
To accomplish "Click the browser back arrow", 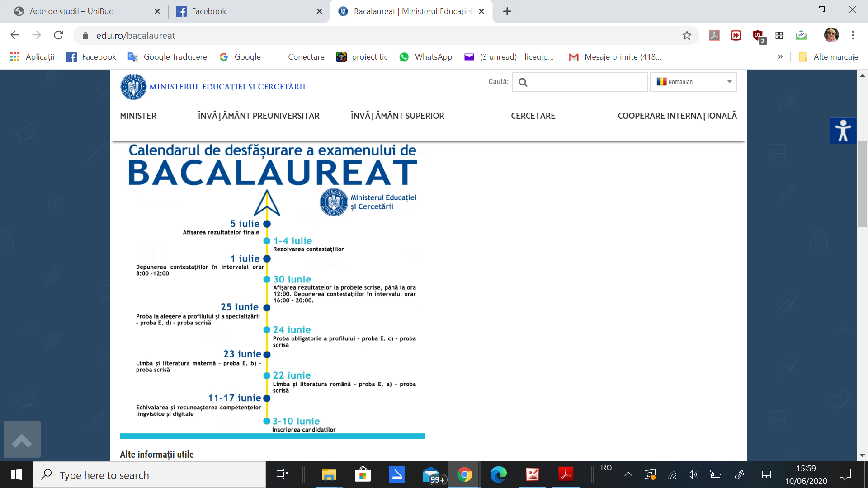I will (15, 35).
